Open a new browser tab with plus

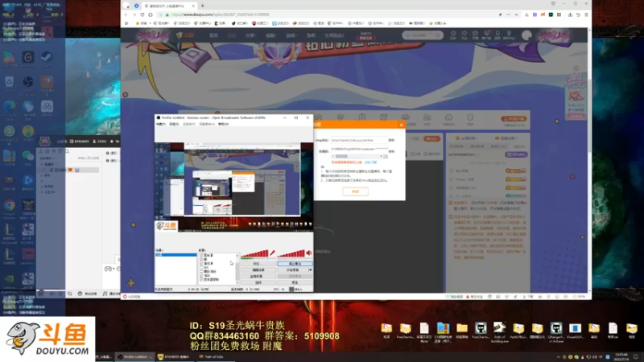pyautogui.click(x=203, y=6)
